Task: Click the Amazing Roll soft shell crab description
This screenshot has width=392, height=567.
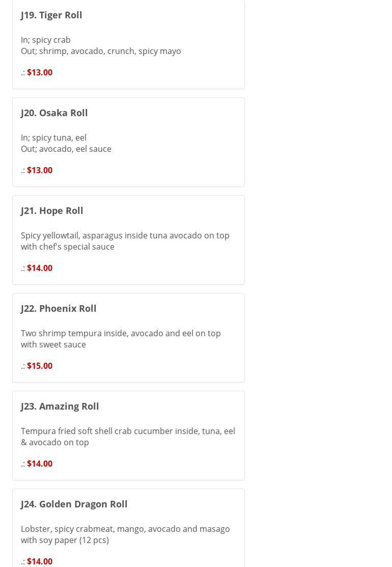Action: click(128, 437)
